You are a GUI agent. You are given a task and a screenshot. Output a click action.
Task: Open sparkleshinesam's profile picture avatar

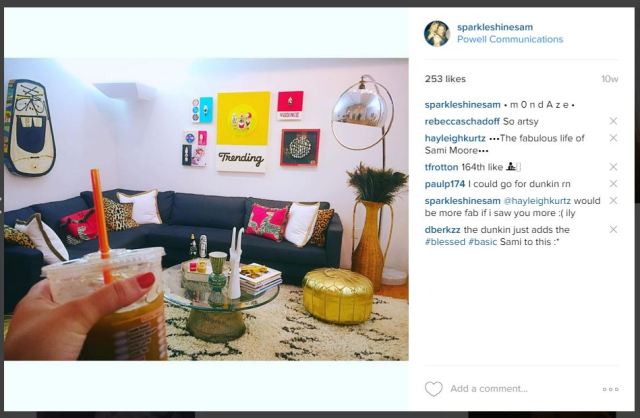click(x=437, y=33)
